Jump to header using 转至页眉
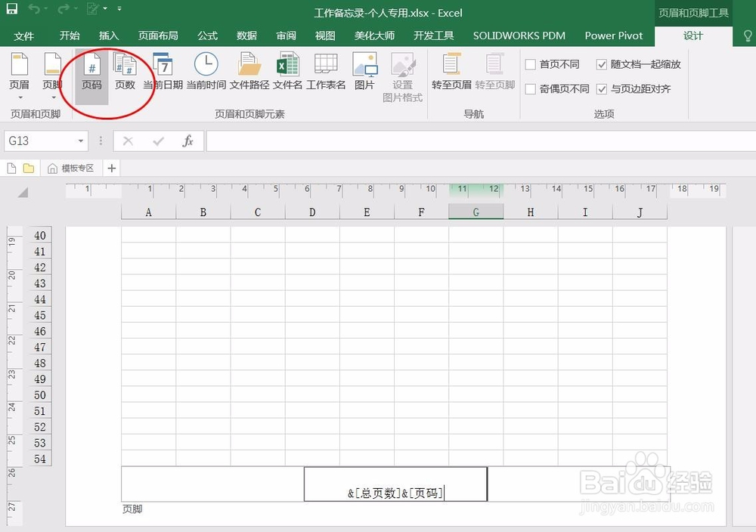 pos(451,72)
